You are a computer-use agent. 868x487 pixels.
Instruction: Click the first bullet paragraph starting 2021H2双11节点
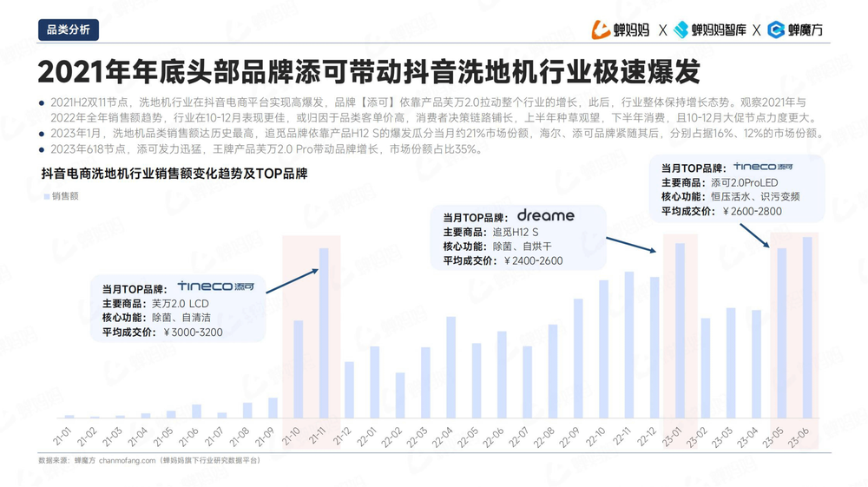coord(433,110)
